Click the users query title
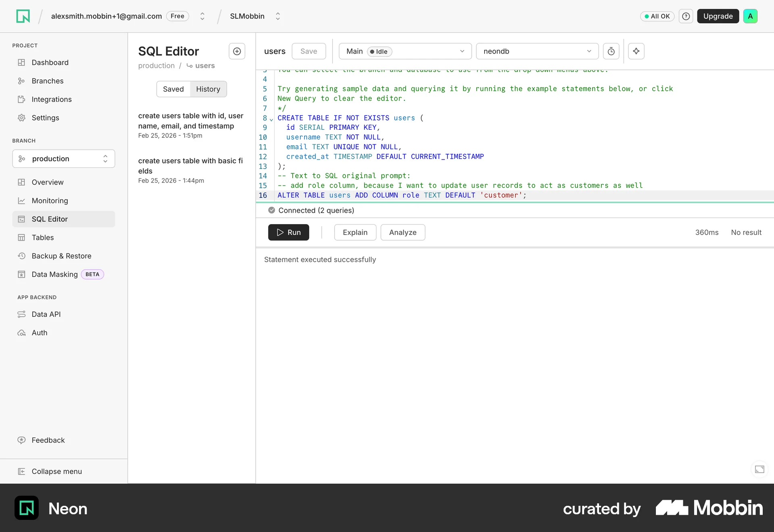This screenshot has height=532, width=774. [275, 51]
